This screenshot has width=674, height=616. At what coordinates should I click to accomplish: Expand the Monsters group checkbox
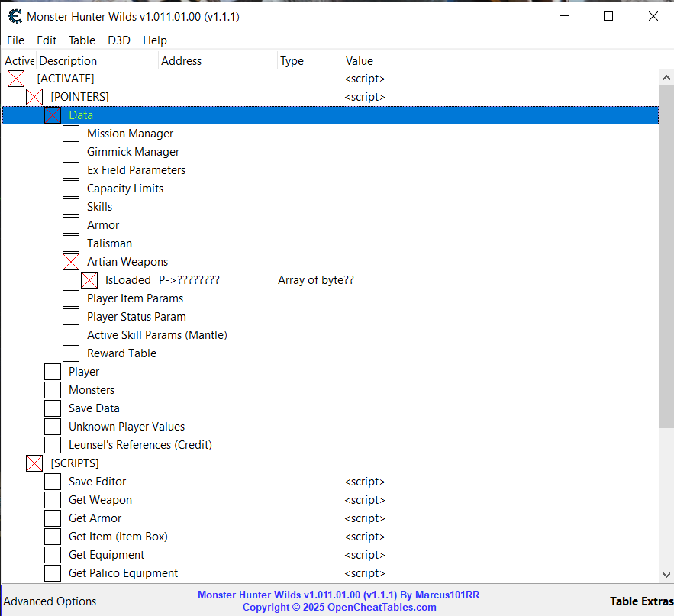[x=53, y=390]
